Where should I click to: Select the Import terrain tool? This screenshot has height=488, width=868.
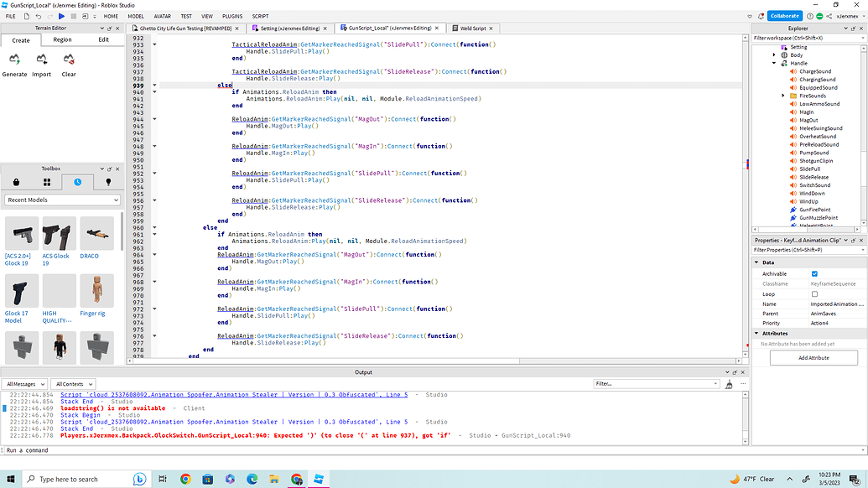point(41,63)
